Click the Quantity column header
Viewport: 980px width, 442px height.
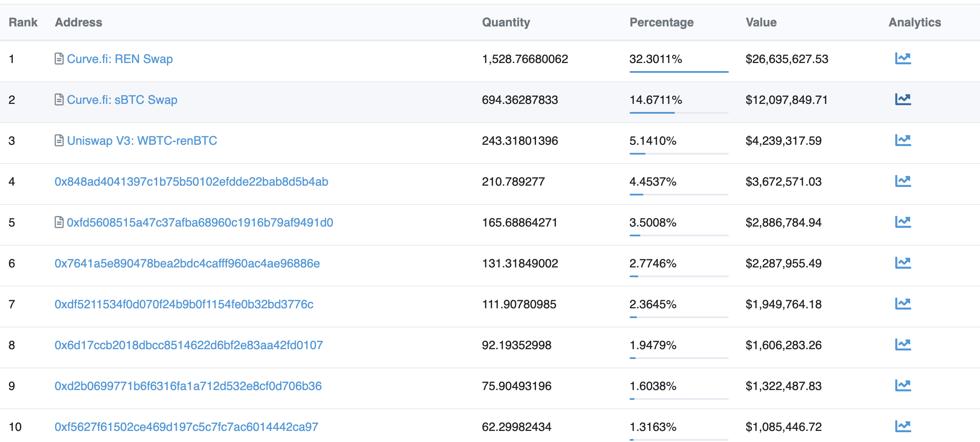[x=506, y=22]
